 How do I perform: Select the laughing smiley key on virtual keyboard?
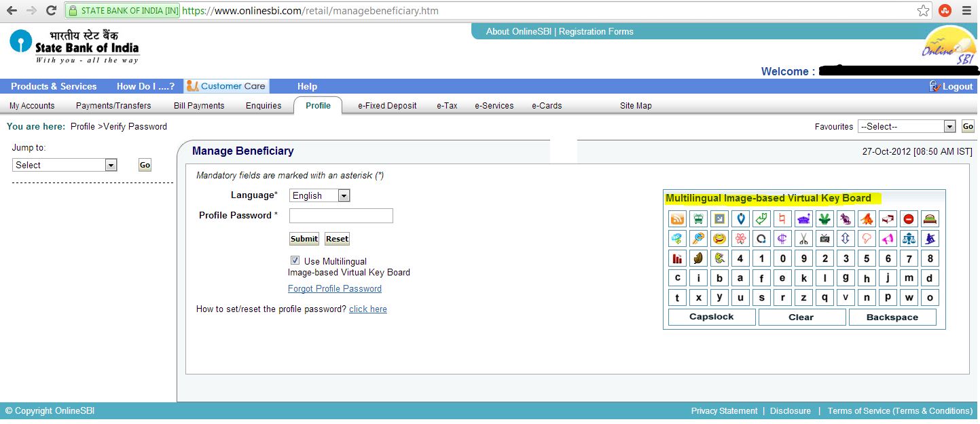719,238
